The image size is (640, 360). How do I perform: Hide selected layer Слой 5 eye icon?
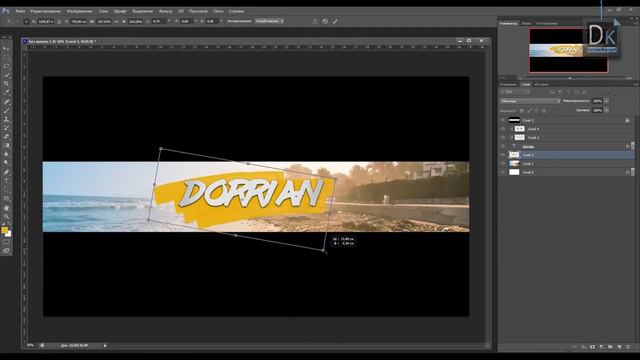(502, 155)
